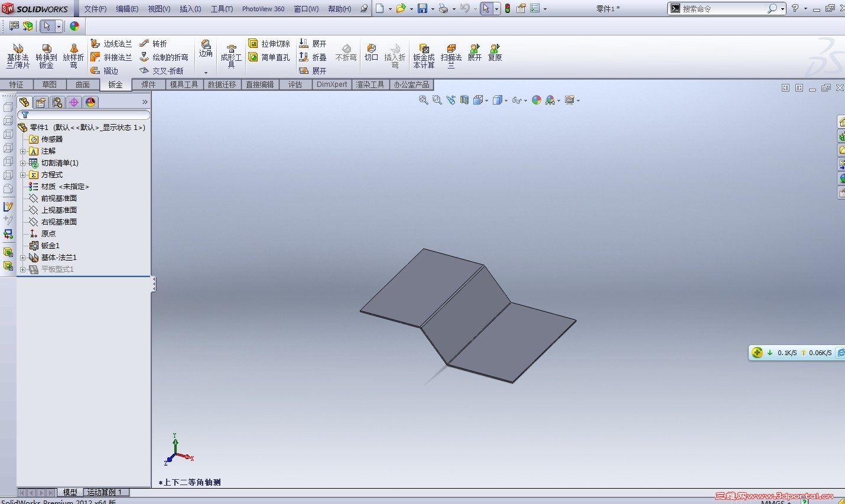The width and height of the screenshot is (845, 504).
Task: Click the 拉伸切除 extruded cut tool
Action: [269, 44]
